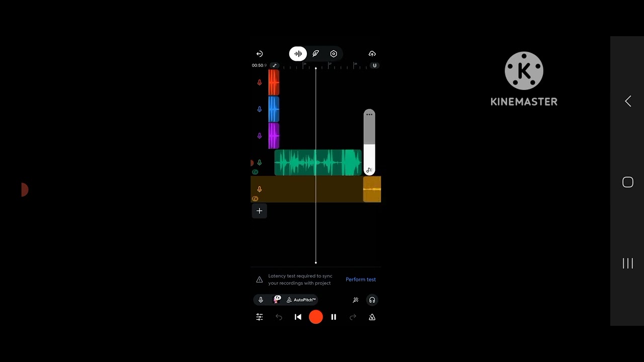The height and width of the screenshot is (362, 644).
Task: Adjust the vertical track volume slider
Action: (x=369, y=142)
